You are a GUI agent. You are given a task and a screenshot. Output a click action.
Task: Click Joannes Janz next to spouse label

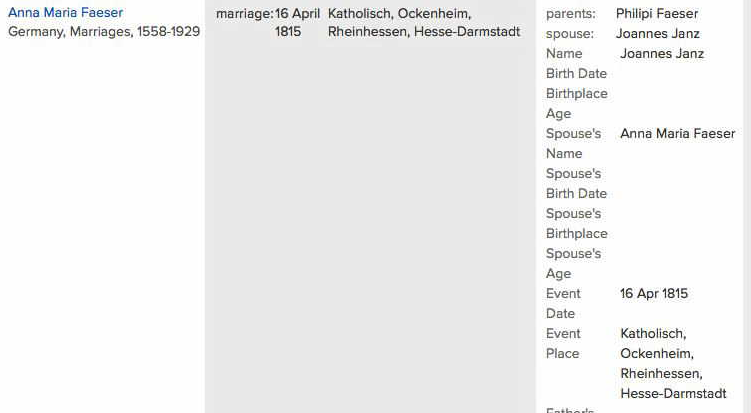coord(657,34)
